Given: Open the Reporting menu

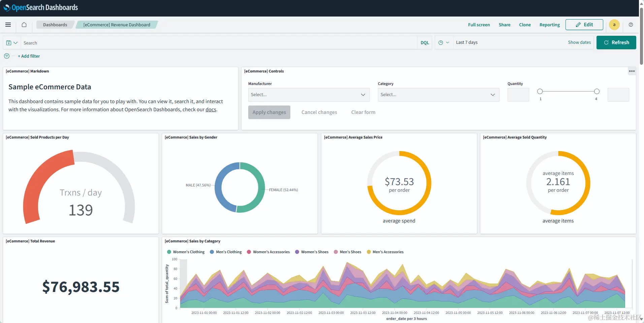Looking at the screenshot, I should point(550,25).
